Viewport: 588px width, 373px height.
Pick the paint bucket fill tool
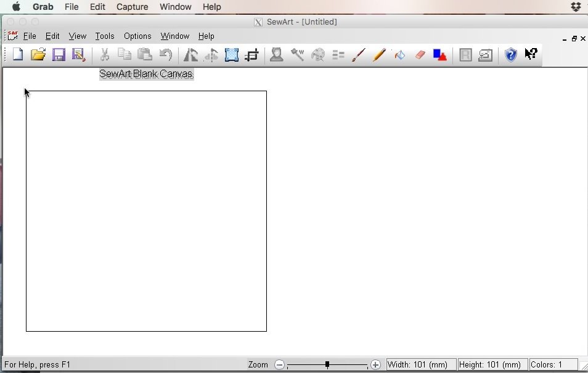coord(399,55)
